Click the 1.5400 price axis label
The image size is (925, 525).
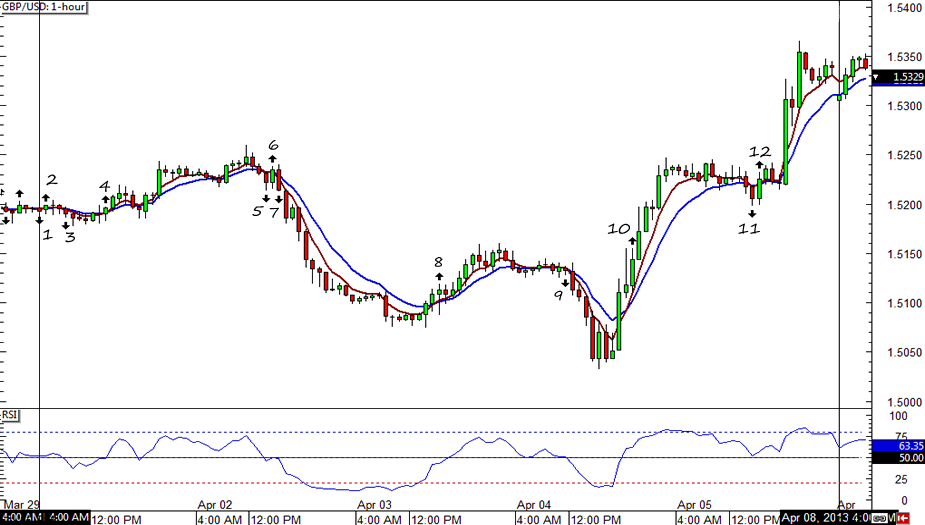point(904,8)
